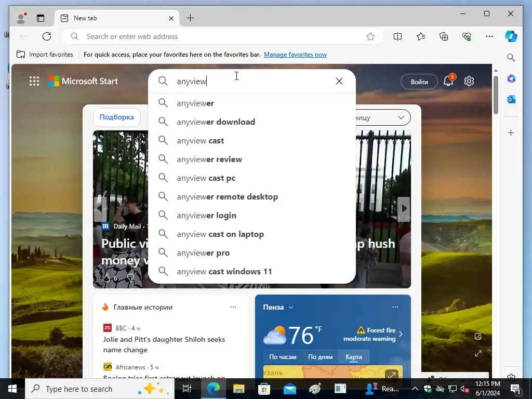Close the New tab

pos(171,18)
